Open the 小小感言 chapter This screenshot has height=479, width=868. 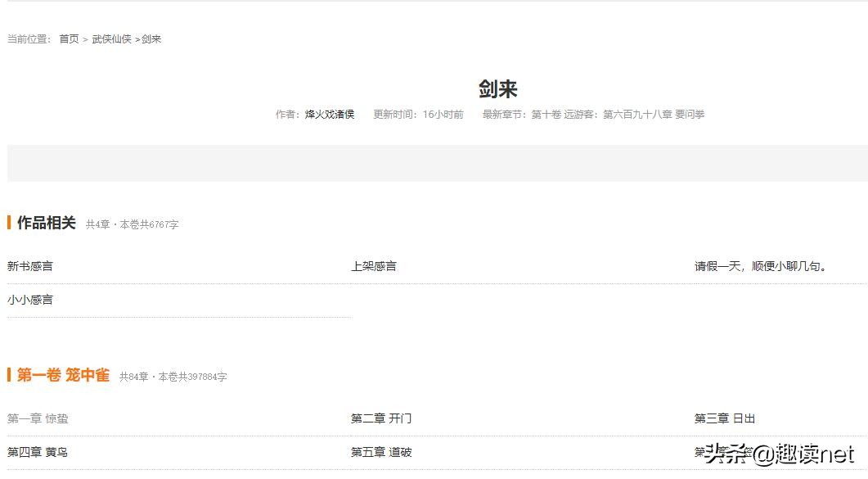29,300
